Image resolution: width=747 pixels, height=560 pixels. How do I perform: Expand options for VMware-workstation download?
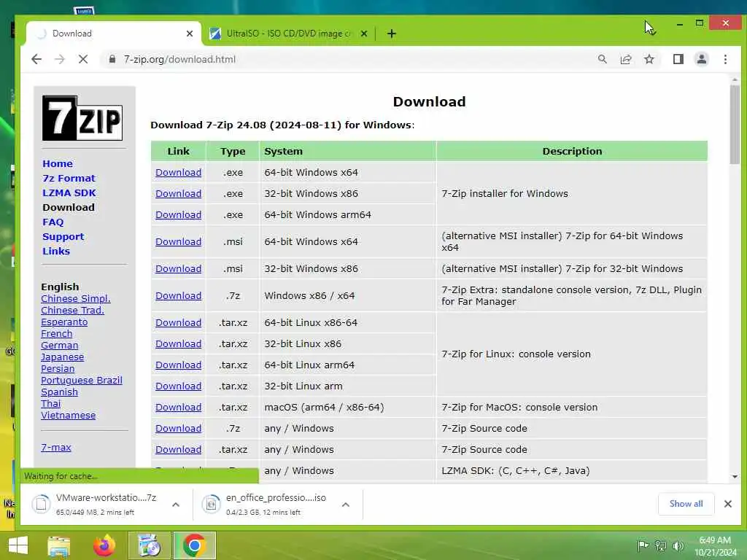pos(176,505)
